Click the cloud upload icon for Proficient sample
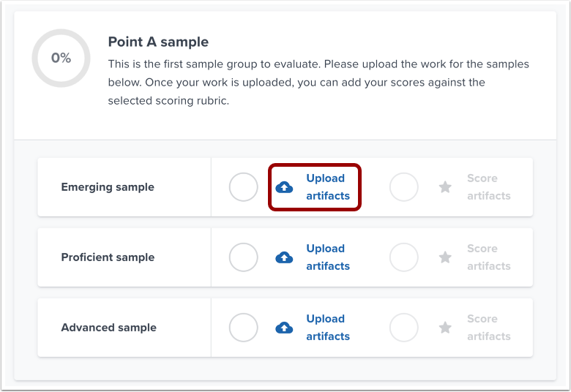The image size is (571, 392). click(x=284, y=257)
